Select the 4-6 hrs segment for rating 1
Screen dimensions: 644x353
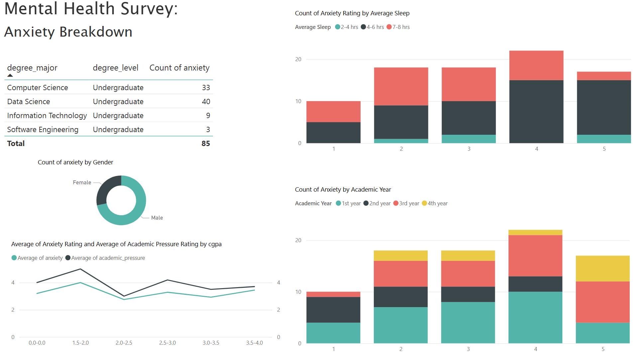click(x=333, y=132)
